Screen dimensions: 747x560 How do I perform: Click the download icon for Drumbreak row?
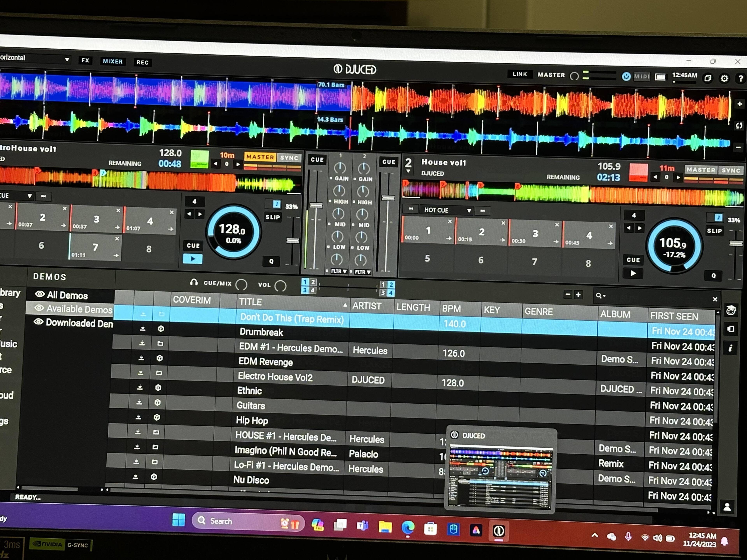tap(143, 328)
